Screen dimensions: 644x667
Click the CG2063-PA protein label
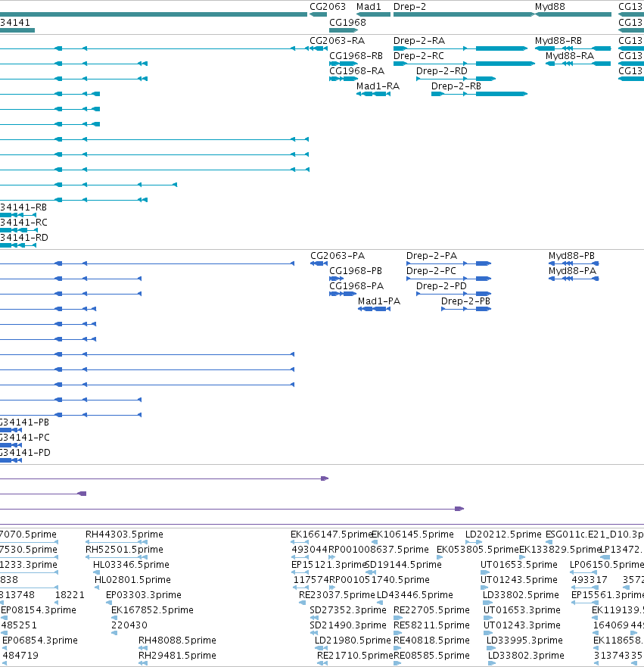pyautogui.click(x=338, y=256)
